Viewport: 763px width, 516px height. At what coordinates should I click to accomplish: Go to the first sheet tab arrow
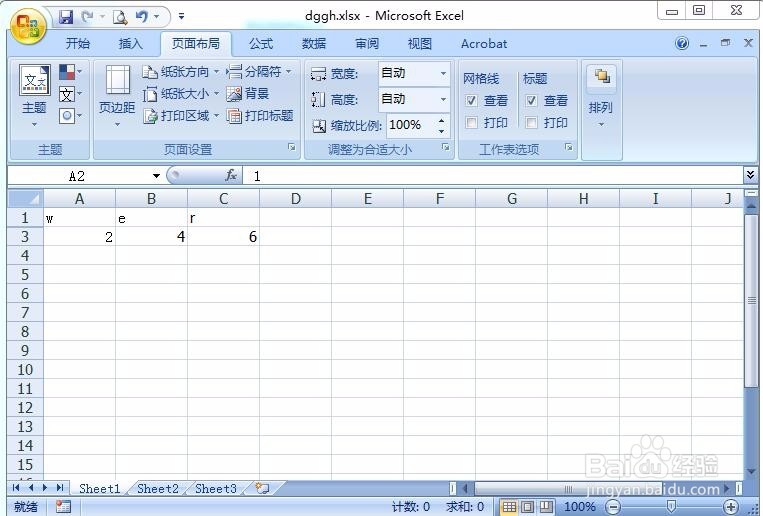tap(16, 488)
